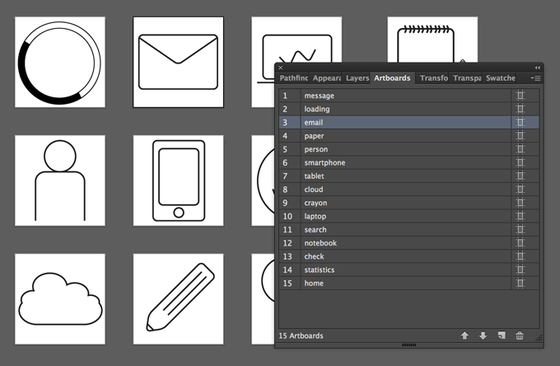Switch to the Swatches tab
This screenshot has height=366, width=560.
[500, 78]
